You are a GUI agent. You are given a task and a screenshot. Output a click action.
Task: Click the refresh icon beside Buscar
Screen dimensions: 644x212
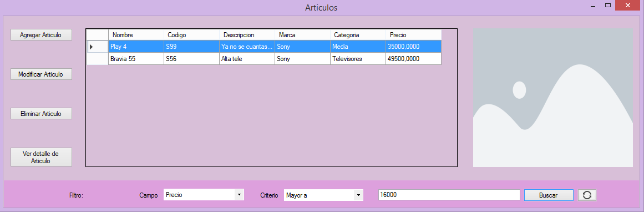pos(587,195)
